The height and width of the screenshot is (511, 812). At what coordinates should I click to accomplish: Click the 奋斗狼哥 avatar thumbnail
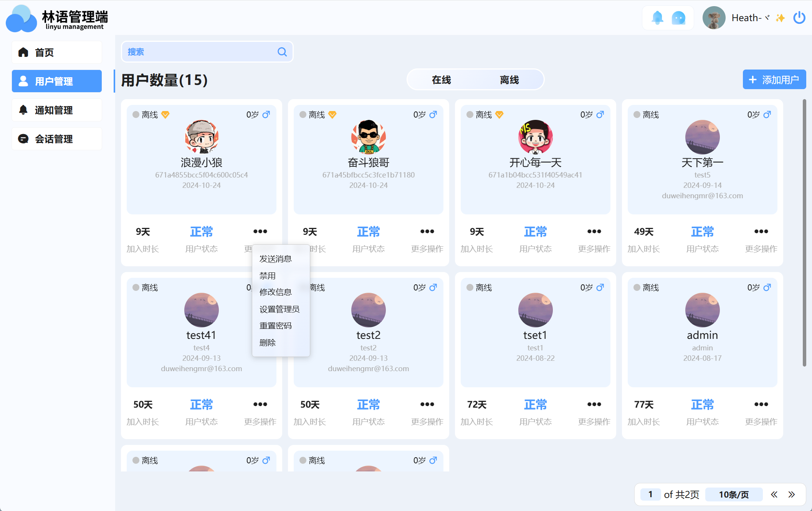pos(369,137)
